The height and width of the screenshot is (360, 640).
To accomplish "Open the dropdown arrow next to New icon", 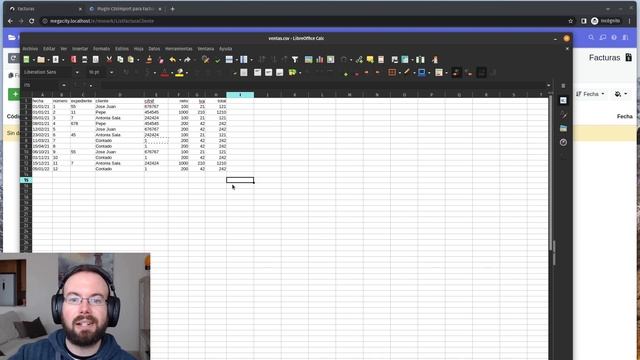I will pos(33,60).
